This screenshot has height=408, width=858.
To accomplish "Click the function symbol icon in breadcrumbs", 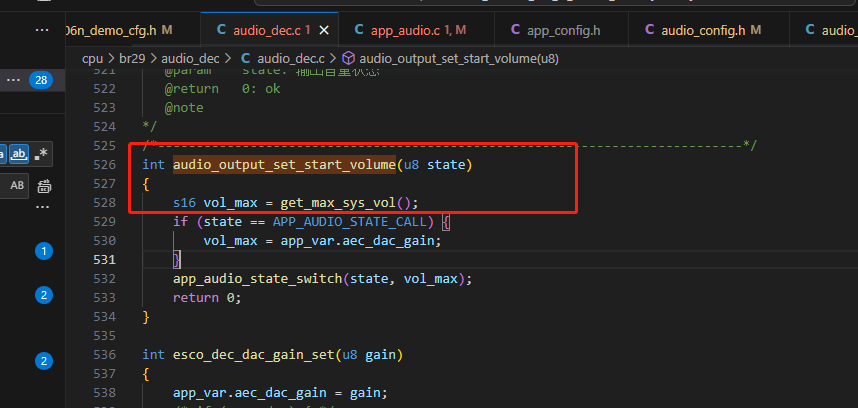I will [x=349, y=58].
